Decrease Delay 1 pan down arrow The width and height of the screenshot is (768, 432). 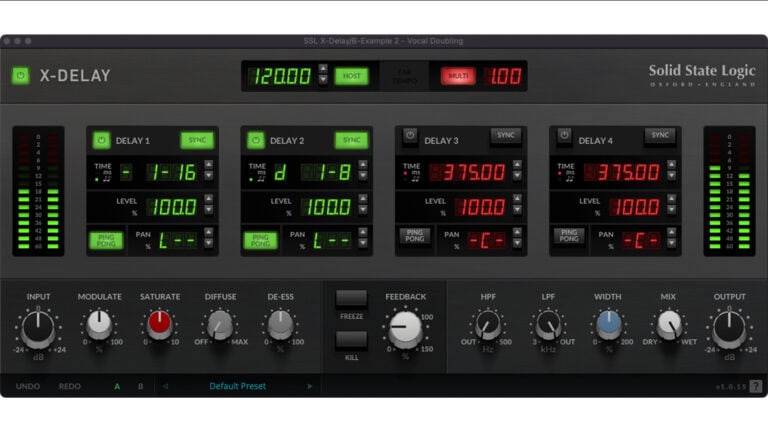209,243
